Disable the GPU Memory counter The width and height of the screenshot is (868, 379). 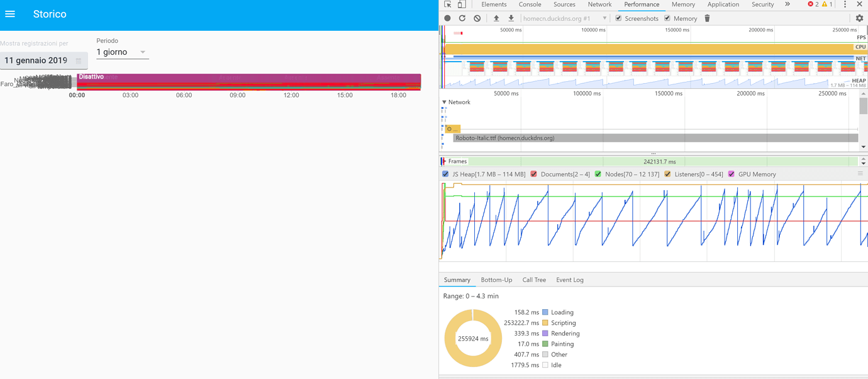(x=730, y=174)
